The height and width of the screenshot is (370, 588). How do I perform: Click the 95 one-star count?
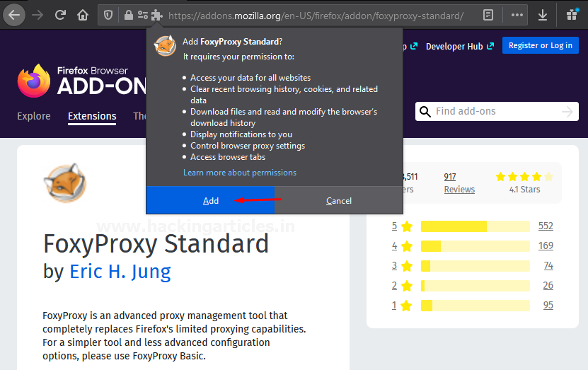(548, 305)
